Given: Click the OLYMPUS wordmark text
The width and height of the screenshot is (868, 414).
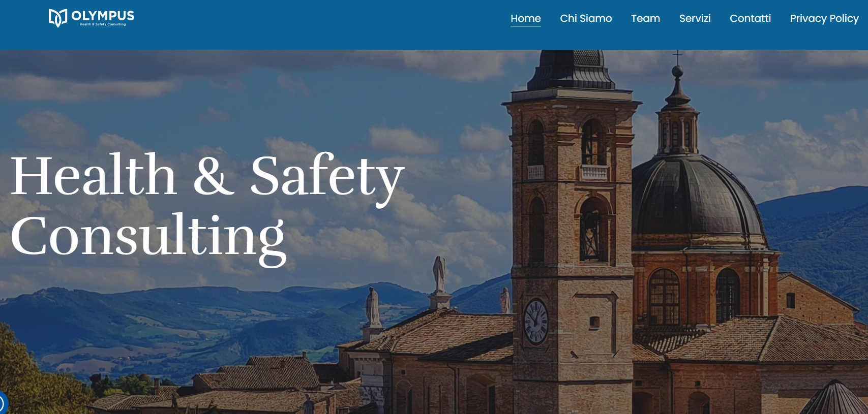Looking at the screenshot, I should tap(103, 15).
